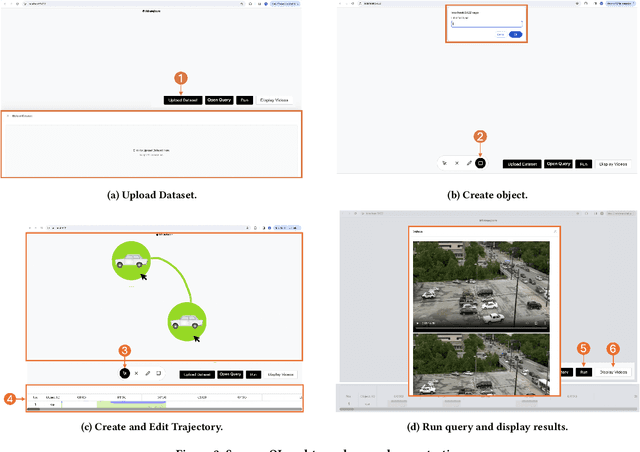Close the Videos popup window
This screenshot has width=640, height=452.
pos(555,230)
